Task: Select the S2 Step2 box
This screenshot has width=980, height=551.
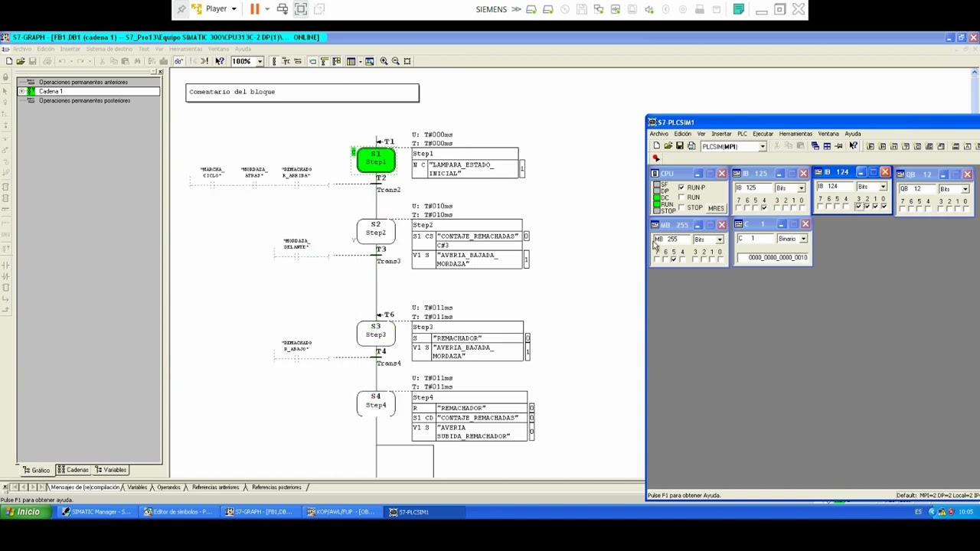Action: click(376, 230)
